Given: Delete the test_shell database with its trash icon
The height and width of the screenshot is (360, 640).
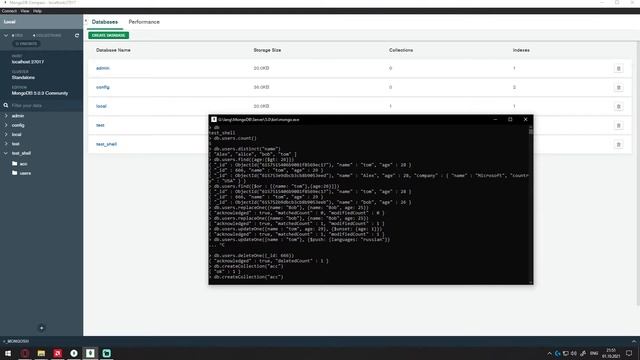Looking at the screenshot, I should coord(618,144).
